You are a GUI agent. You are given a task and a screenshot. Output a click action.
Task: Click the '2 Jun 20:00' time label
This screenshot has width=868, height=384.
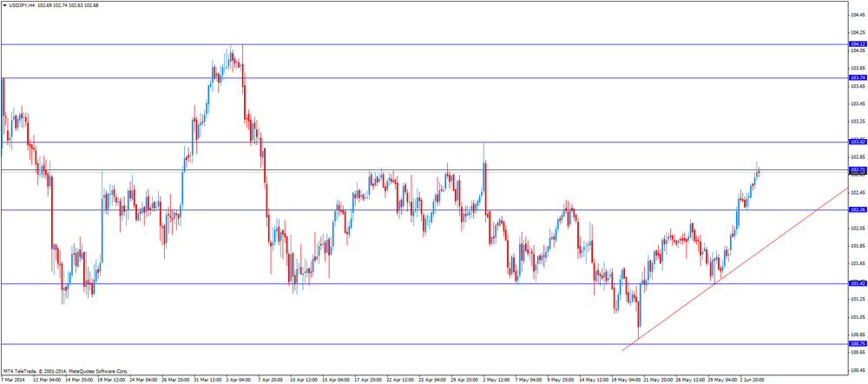pyautogui.click(x=753, y=381)
